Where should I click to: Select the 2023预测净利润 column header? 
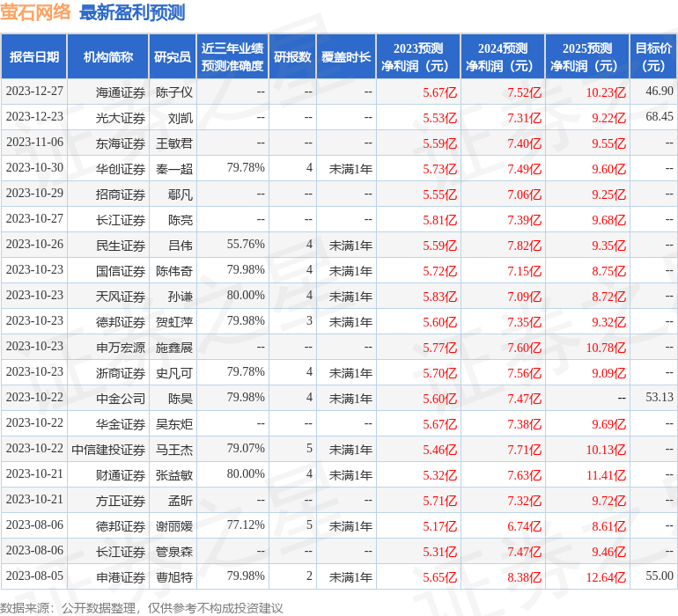418,56
